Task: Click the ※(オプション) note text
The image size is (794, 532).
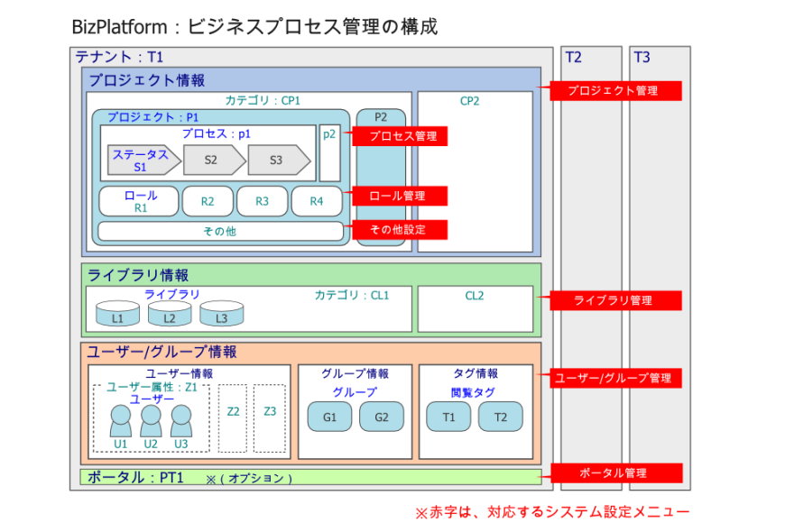Action: click(249, 478)
